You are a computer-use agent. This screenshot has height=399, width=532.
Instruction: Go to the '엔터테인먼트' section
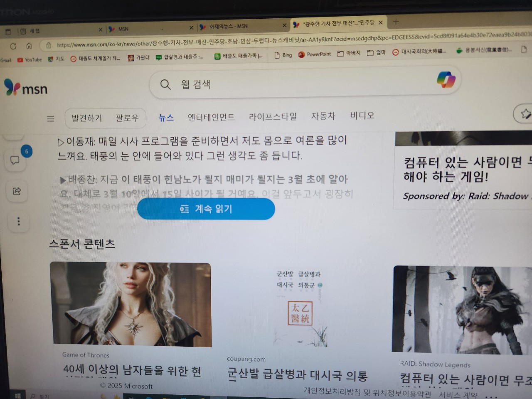[211, 117]
